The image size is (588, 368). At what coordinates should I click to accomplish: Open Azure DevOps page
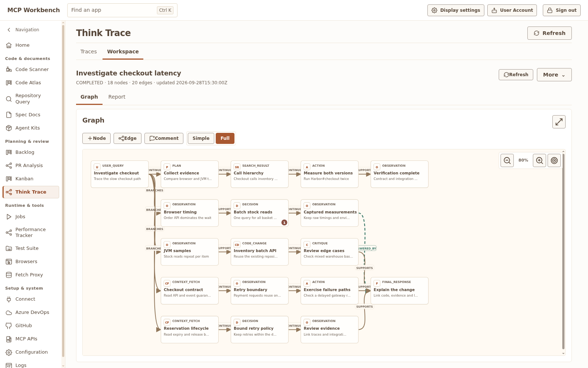tap(31, 312)
